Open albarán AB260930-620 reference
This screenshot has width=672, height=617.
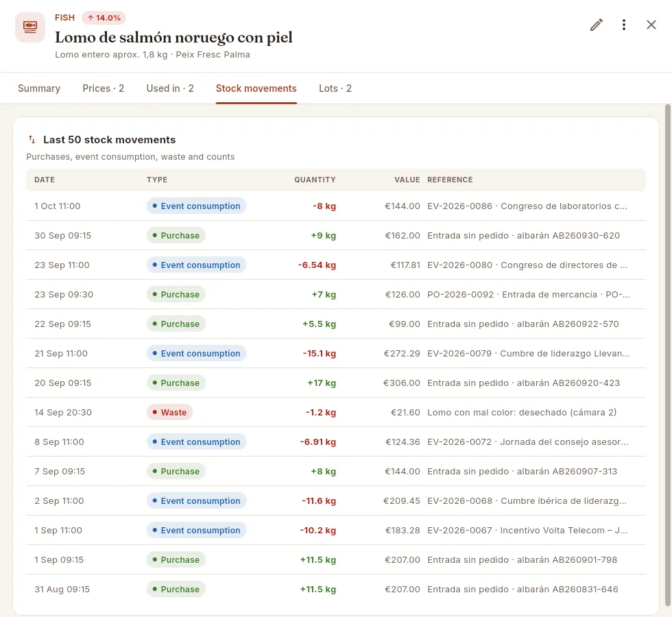point(523,235)
